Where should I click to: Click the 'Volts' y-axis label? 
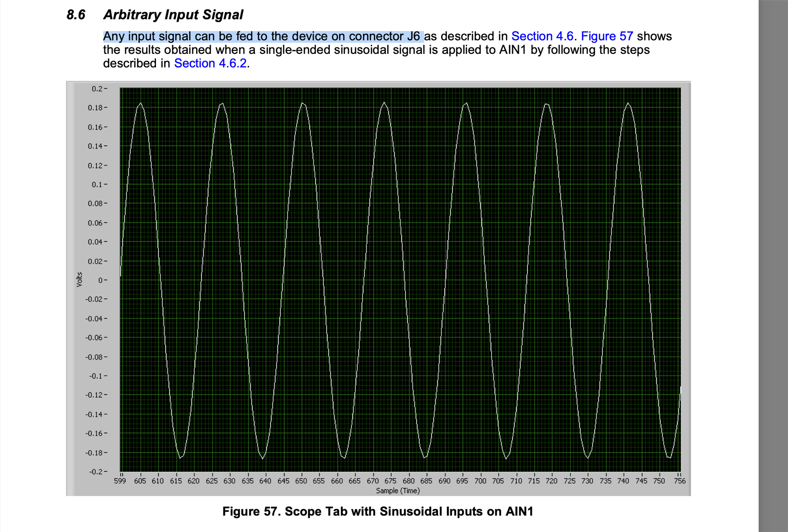point(79,280)
